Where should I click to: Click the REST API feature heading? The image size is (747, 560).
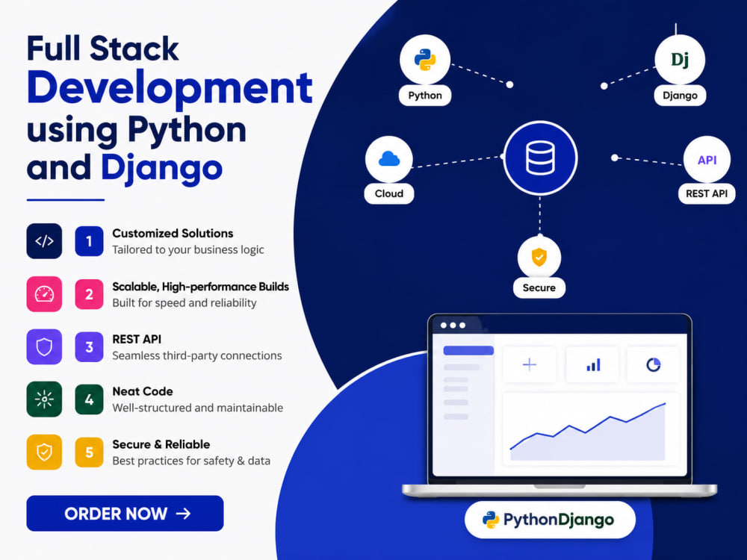(137, 339)
